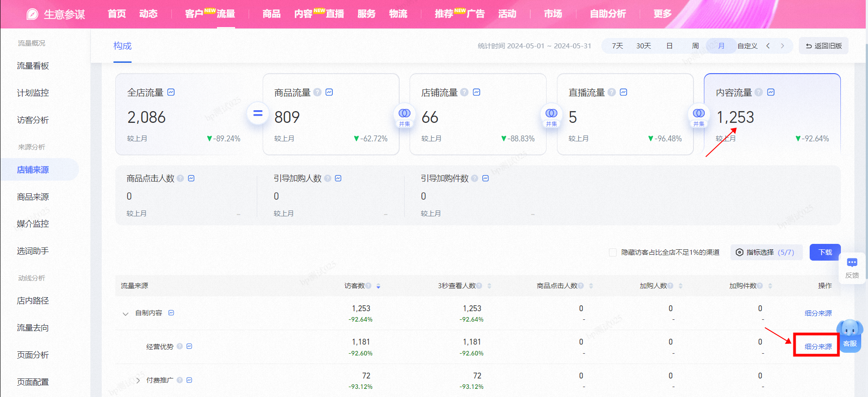Click help icon in 付费推广 row
Screen dimensions: 868x397
pos(179,380)
